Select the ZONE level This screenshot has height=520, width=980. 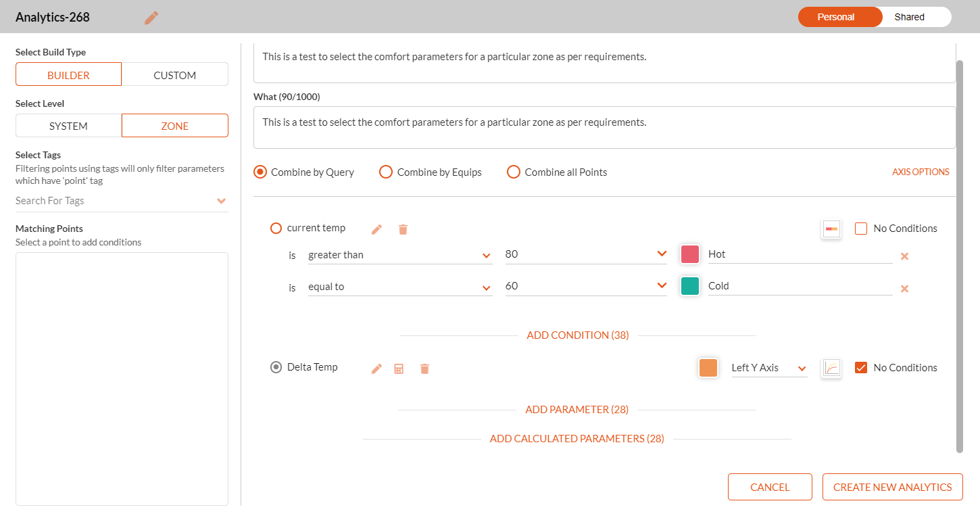point(175,126)
